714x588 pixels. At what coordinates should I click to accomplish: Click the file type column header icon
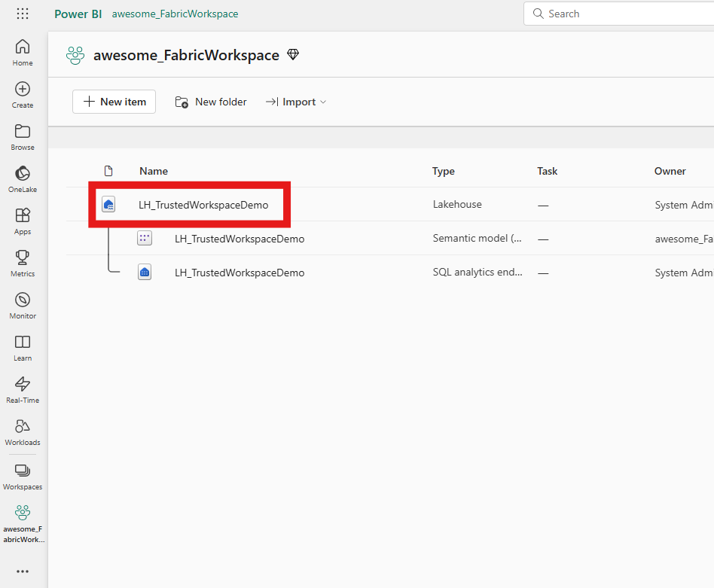tap(108, 171)
